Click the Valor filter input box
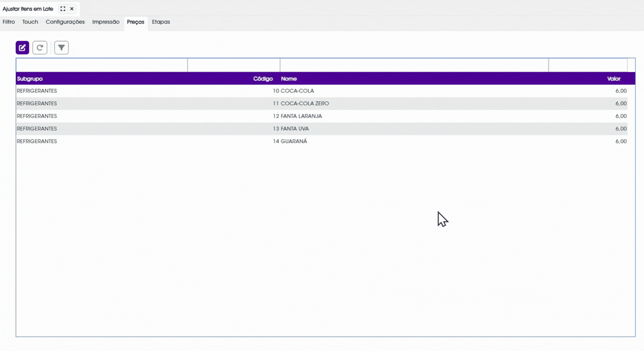644x351 pixels. (588, 65)
